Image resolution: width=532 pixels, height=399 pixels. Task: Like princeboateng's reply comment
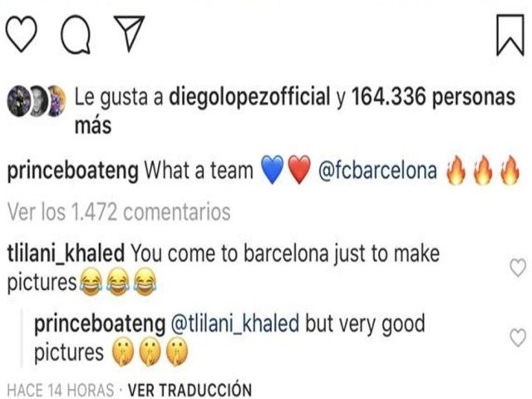[517, 337]
